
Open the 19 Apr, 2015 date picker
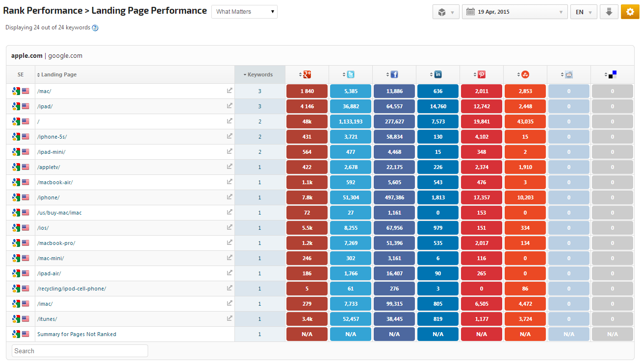click(x=514, y=12)
